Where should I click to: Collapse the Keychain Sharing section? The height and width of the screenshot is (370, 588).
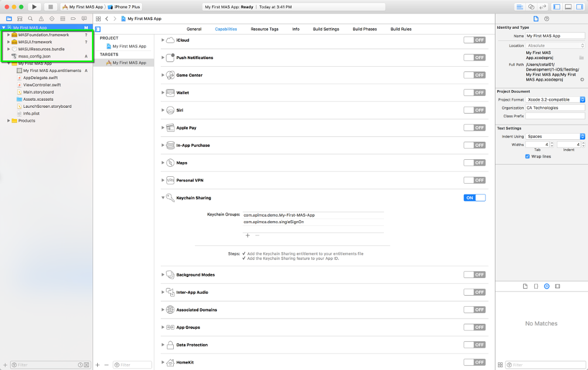[x=163, y=198]
